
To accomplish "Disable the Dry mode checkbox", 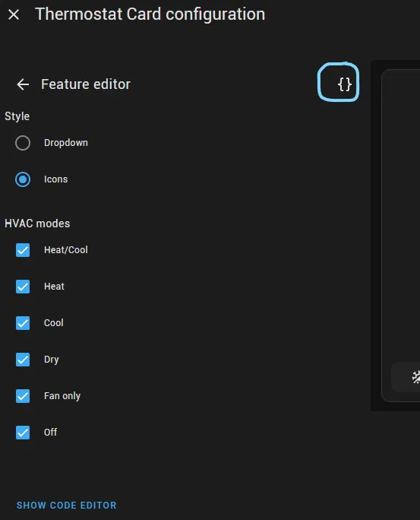I will 23,360.
